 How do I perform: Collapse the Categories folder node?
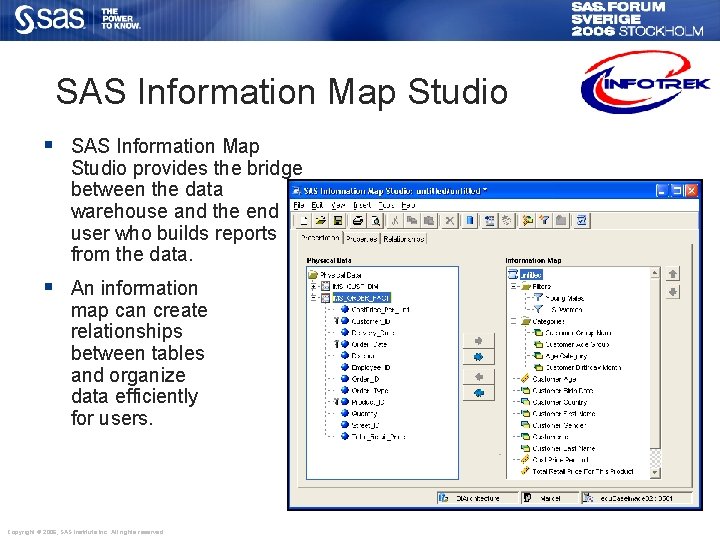[514, 321]
